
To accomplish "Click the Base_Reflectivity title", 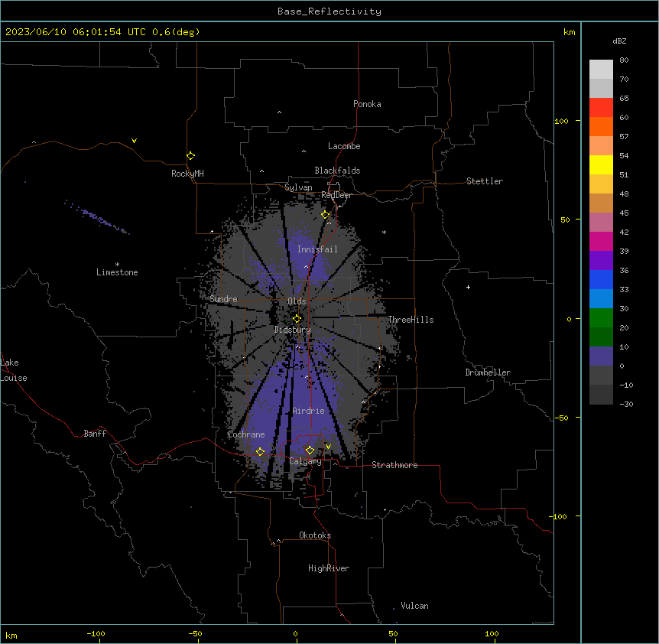I will click(329, 11).
